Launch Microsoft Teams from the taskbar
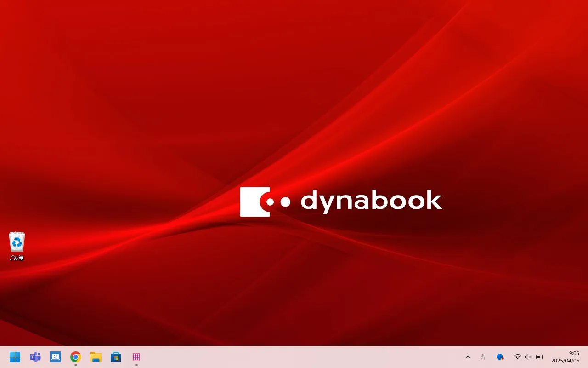The image size is (588, 368). pyautogui.click(x=35, y=357)
